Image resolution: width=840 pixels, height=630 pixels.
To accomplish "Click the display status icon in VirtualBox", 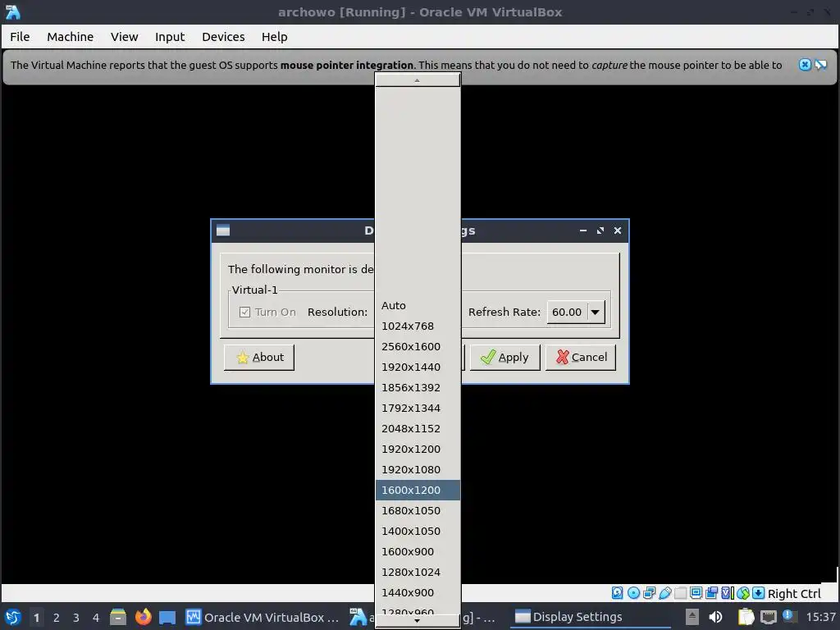I will [x=696, y=593].
